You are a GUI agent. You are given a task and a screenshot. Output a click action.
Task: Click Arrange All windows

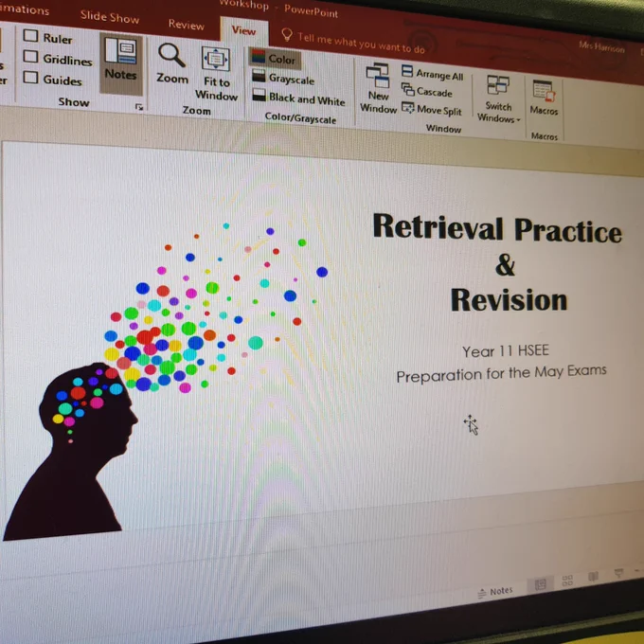(x=432, y=74)
